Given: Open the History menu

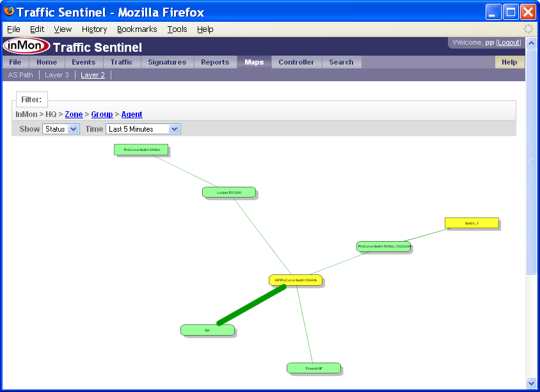Looking at the screenshot, I should (x=94, y=29).
